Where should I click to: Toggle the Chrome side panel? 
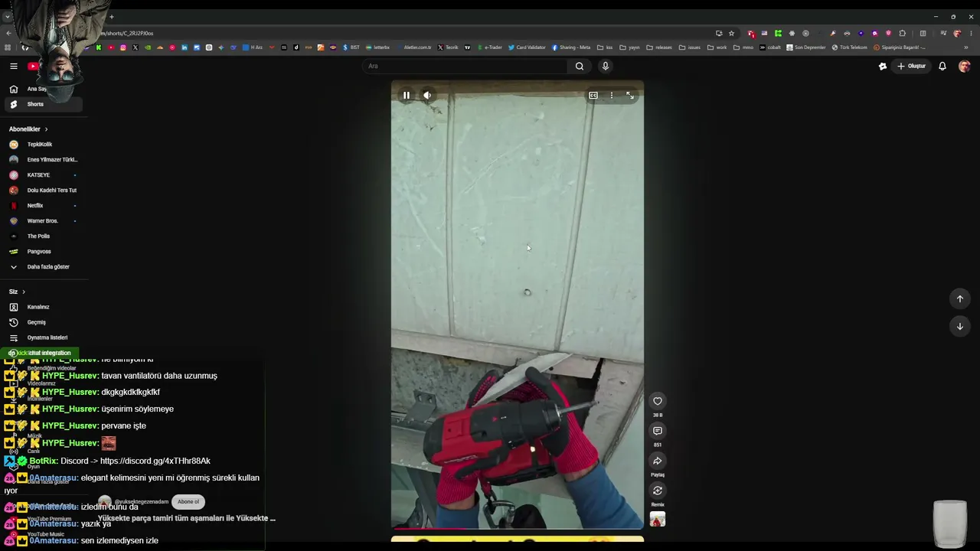(x=923, y=33)
